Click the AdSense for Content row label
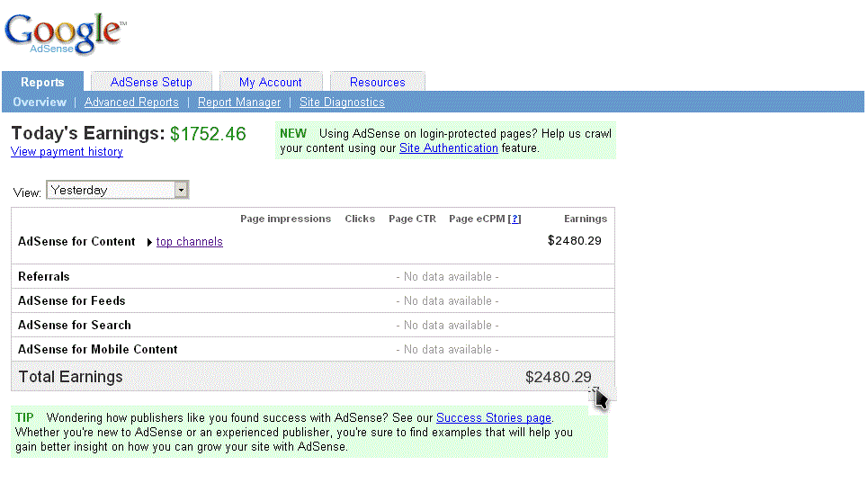 tap(76, 242)
